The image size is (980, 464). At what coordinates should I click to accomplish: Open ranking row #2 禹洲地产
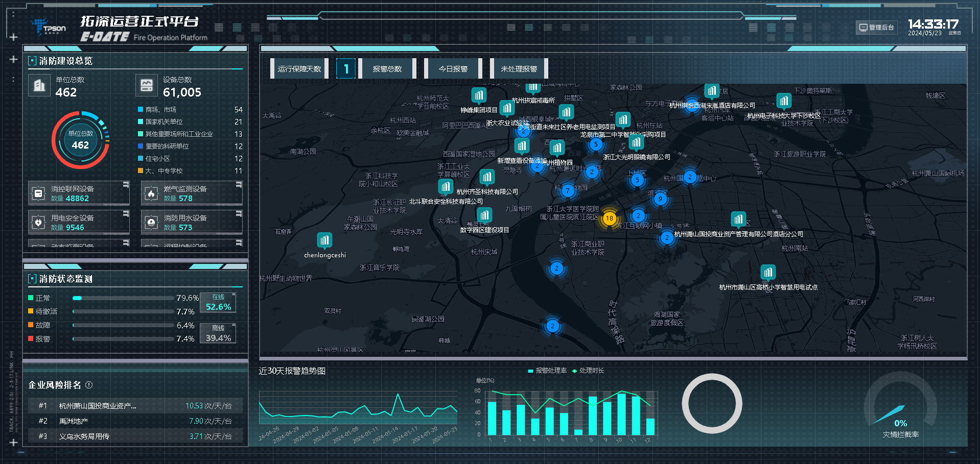coord(135,421)
